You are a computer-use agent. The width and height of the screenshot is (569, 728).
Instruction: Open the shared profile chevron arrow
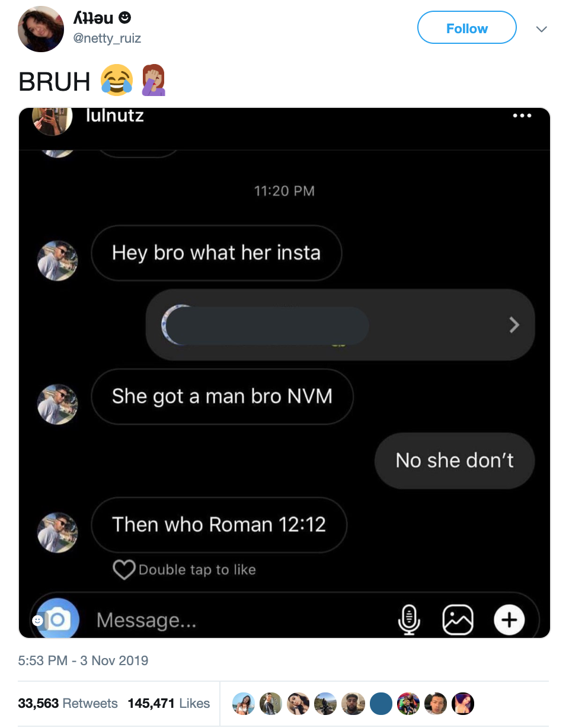pos(514,324)
